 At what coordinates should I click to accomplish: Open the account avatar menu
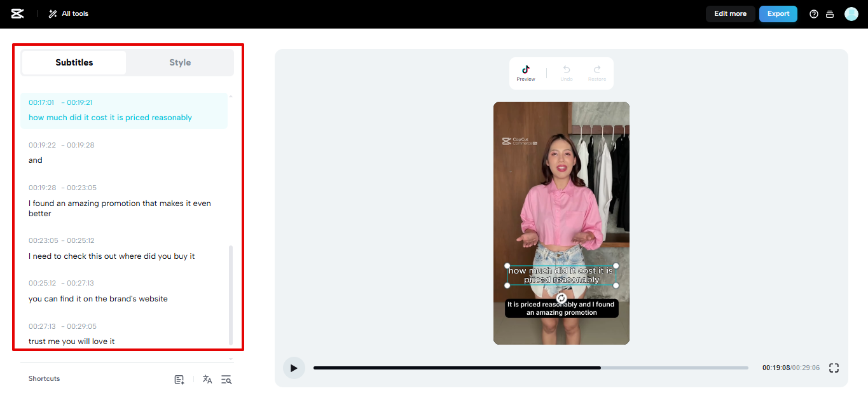851,13
